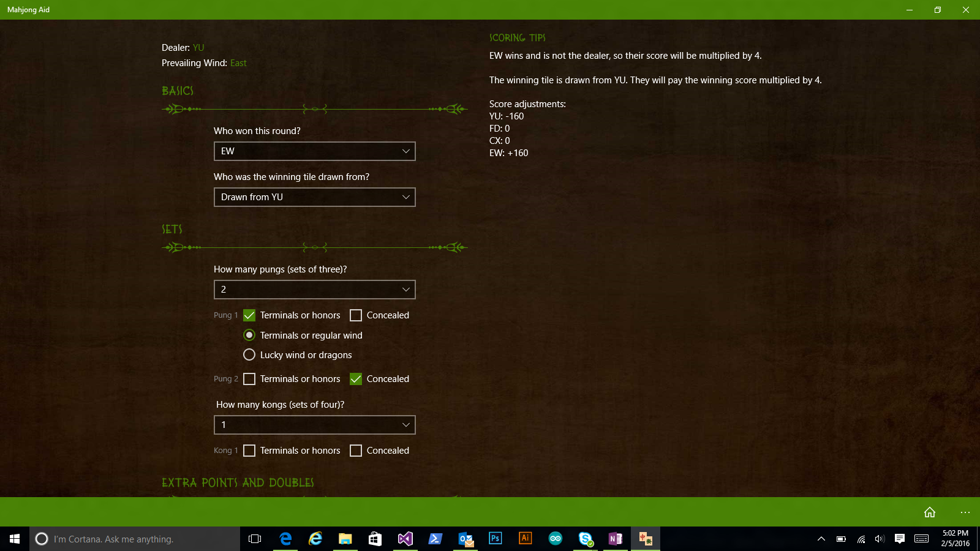Open the more options ellipsis menu

tap(965, 512)
